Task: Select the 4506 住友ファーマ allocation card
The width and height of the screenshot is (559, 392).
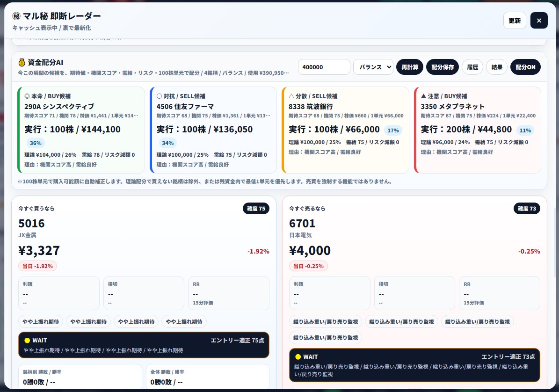Action: pyautogui.click(x=213, y=130)
